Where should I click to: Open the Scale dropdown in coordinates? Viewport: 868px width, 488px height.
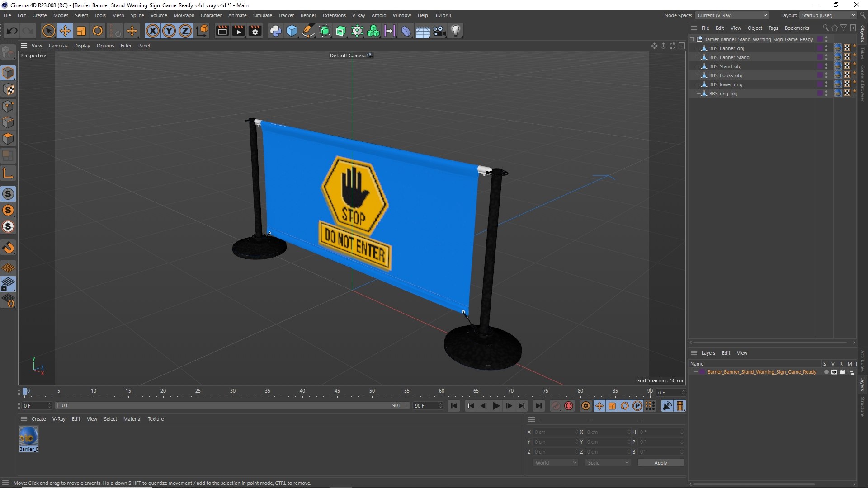click(x=608, y=463)
